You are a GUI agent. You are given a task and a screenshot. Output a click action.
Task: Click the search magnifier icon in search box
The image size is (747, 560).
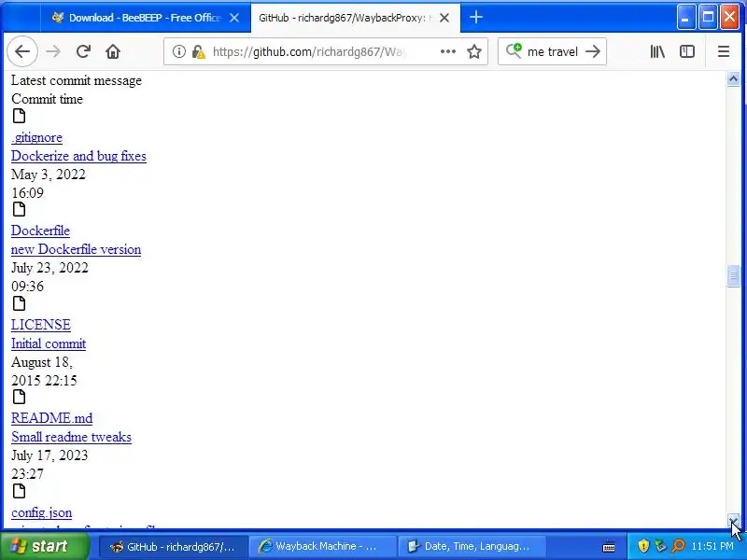tap(514, 51)
